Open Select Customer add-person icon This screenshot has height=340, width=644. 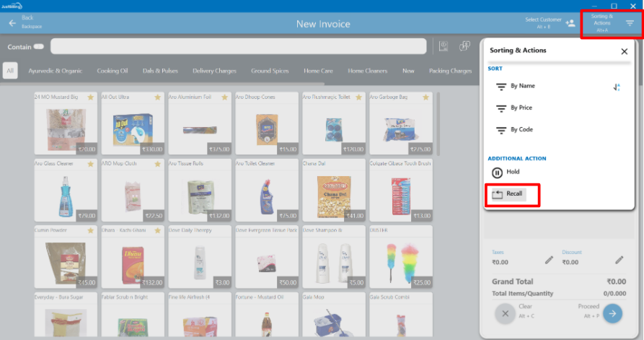click(x=570, y=23)
